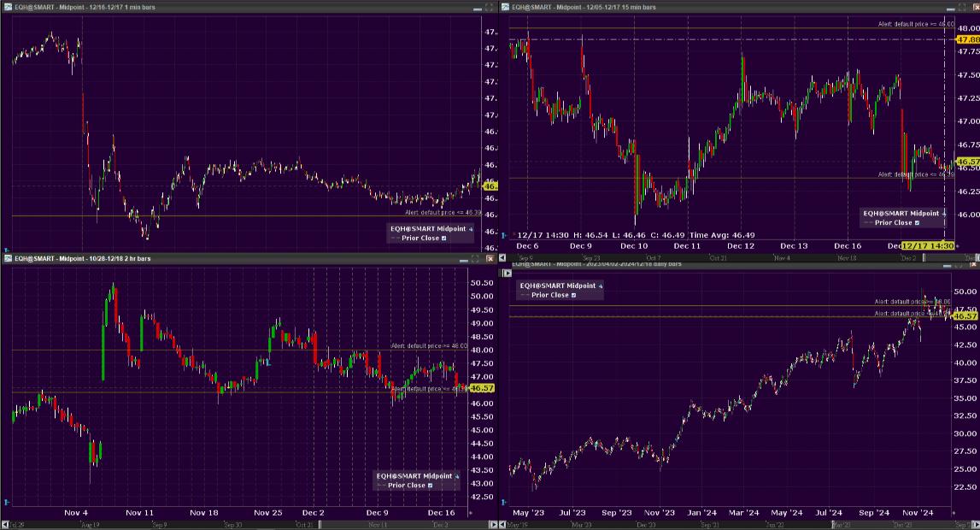Screen dimensions: 980x530
Task: Click 'Nov 25' on the 2 hr chart time axis
Action: [267, 513]
